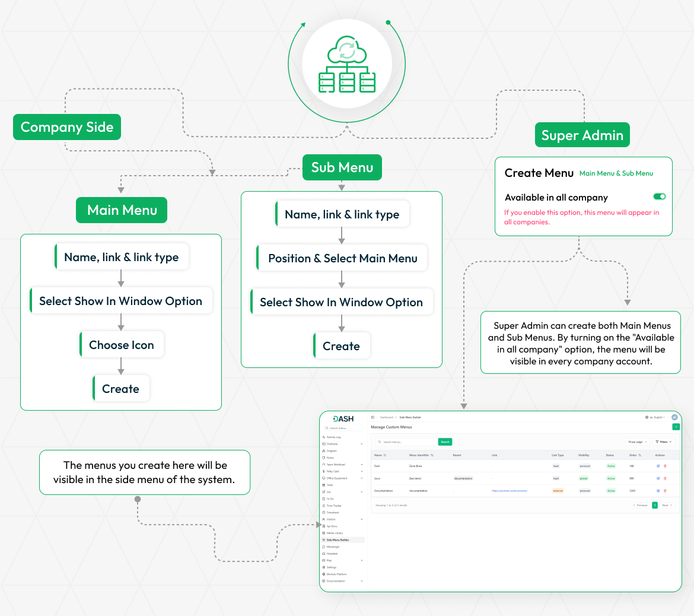Click the Company Side green label

tap(67, 127)
